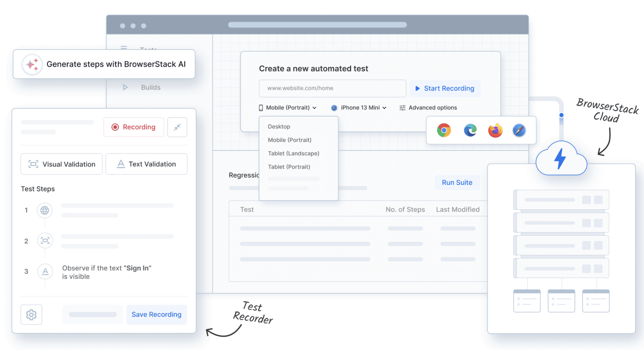Pick the Safari browser icon

519,130
